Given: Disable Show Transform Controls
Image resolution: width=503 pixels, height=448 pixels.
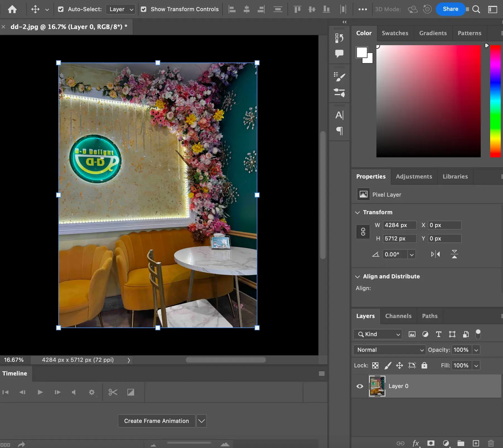Looking at the screenshot, I should pyautogui.click(x=144, y=9).
